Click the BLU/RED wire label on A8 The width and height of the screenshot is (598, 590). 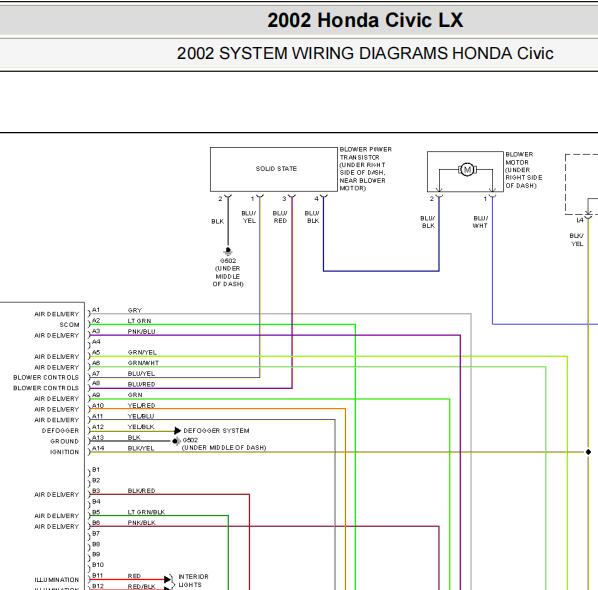141,384
